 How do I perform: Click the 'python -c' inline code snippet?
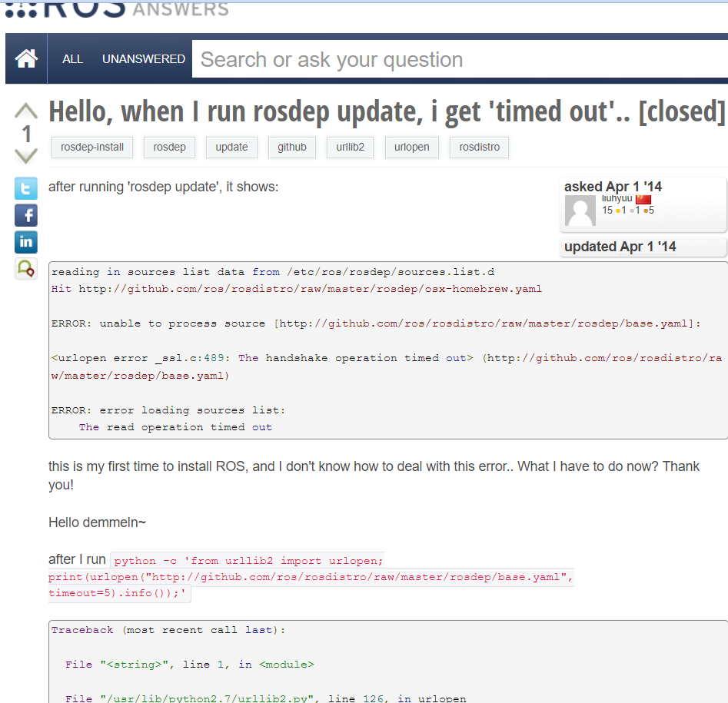coord(311,577)
